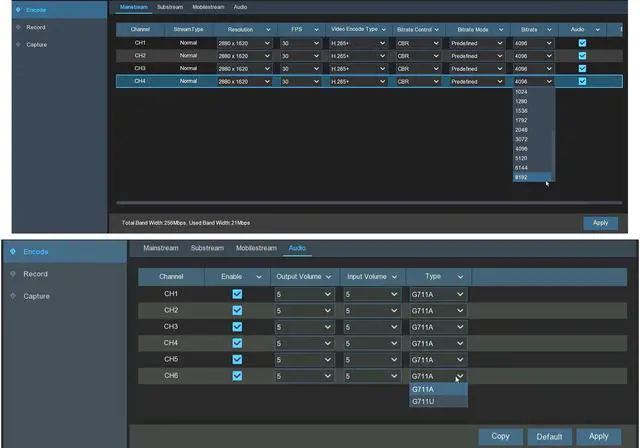Uncheck Enable for CH5 in Audio panel

point(237,359)
